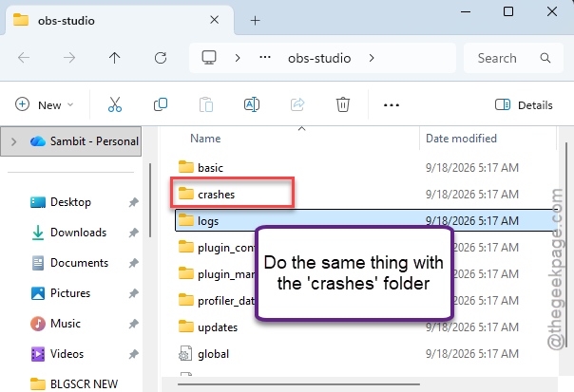Click the Cut scissors icon
Viewport: 574px width, 392px height.
[115, 104]
